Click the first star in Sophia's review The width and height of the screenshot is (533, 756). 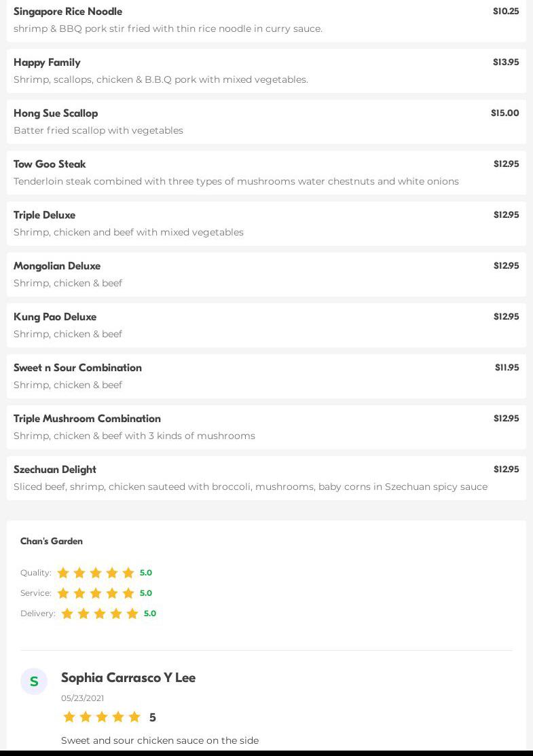coord(69,717)
